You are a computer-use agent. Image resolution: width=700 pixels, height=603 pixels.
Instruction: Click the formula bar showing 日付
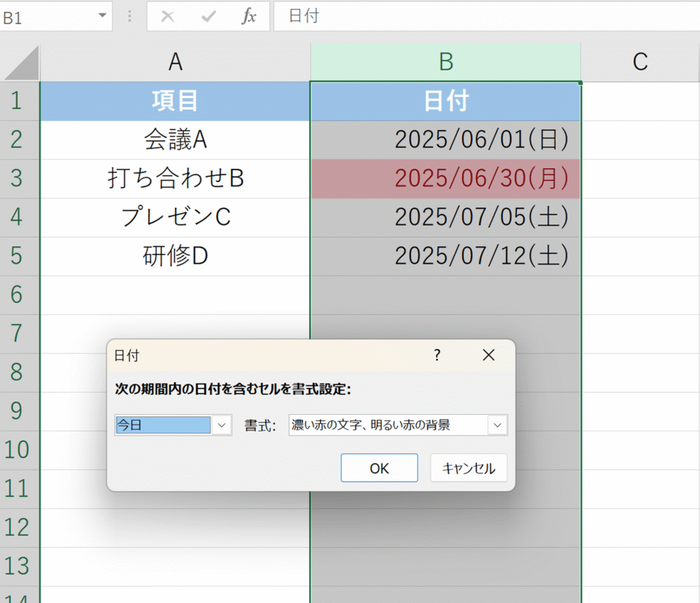coord(487,16)
